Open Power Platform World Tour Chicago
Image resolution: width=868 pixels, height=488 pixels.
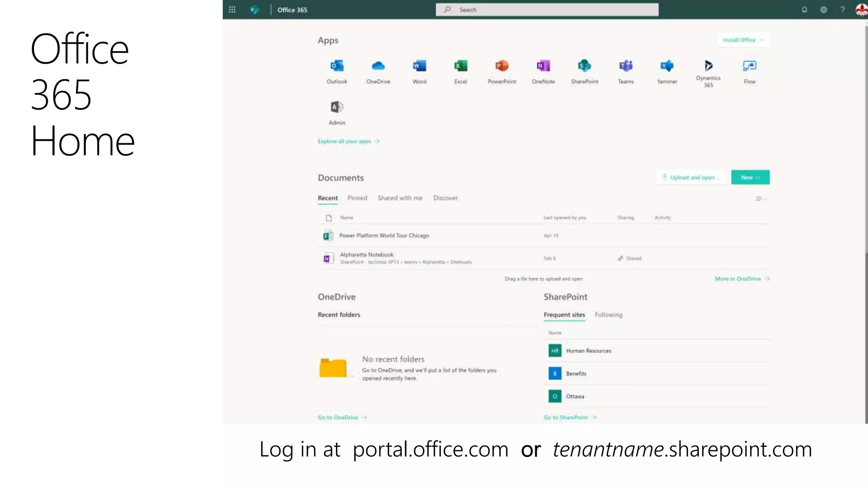384,236
